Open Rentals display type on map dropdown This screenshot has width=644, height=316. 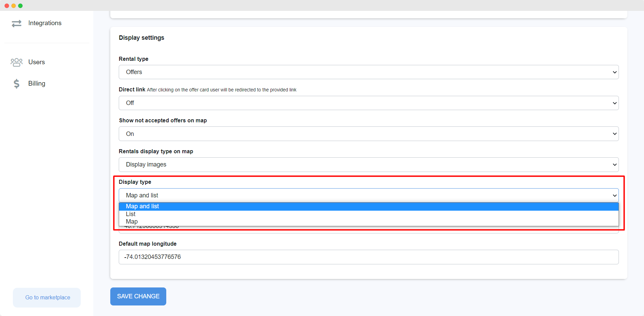368,164
